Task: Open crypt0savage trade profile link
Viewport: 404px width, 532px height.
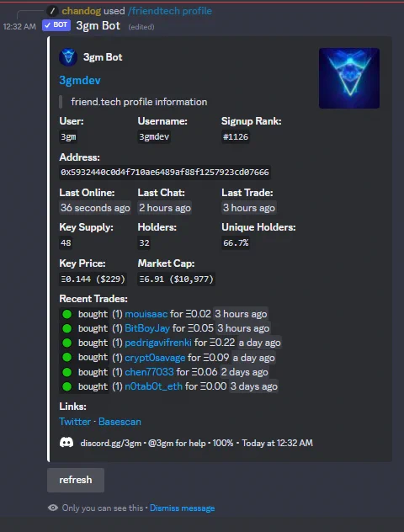Action: tap(155, 358)
